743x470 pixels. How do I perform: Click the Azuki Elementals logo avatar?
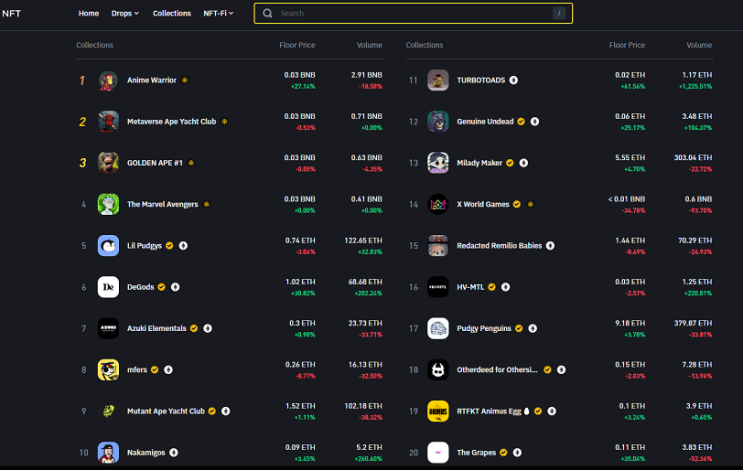(108, 328)
